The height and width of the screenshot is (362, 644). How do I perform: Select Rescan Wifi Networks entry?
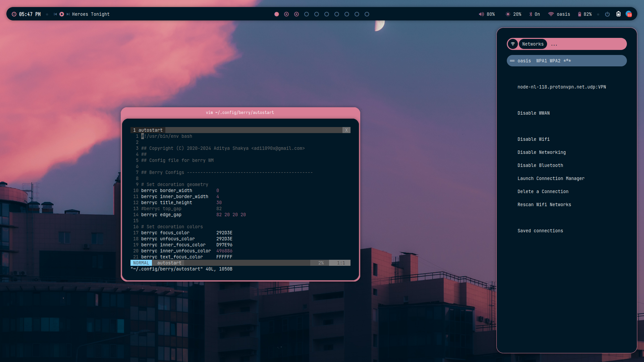click(x=544, y=204)
